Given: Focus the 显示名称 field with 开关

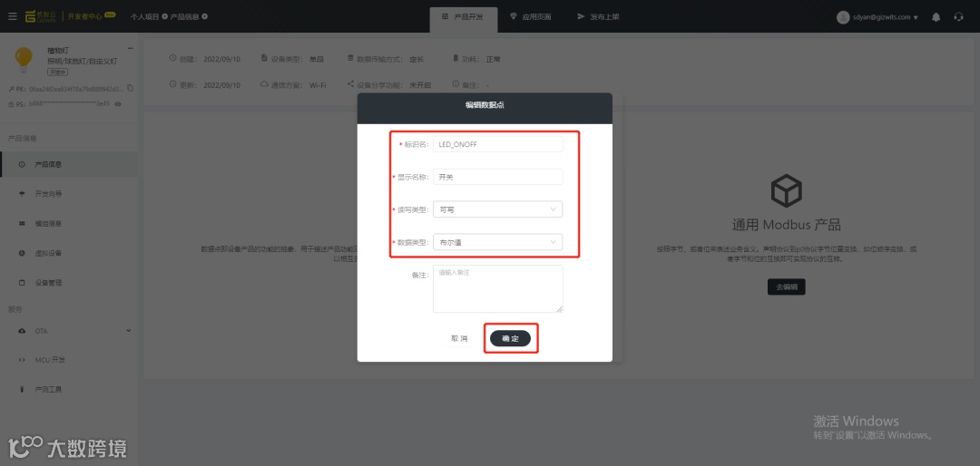Looking at the screenshot, I should point(498,177).
